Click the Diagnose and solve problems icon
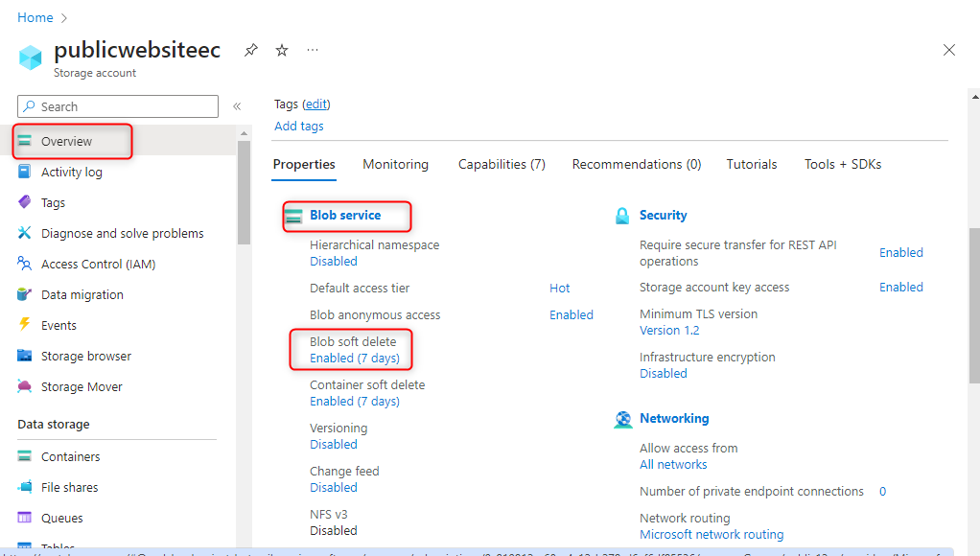The width and height of the screenshot is (980, 556). [x=25, y=233]
